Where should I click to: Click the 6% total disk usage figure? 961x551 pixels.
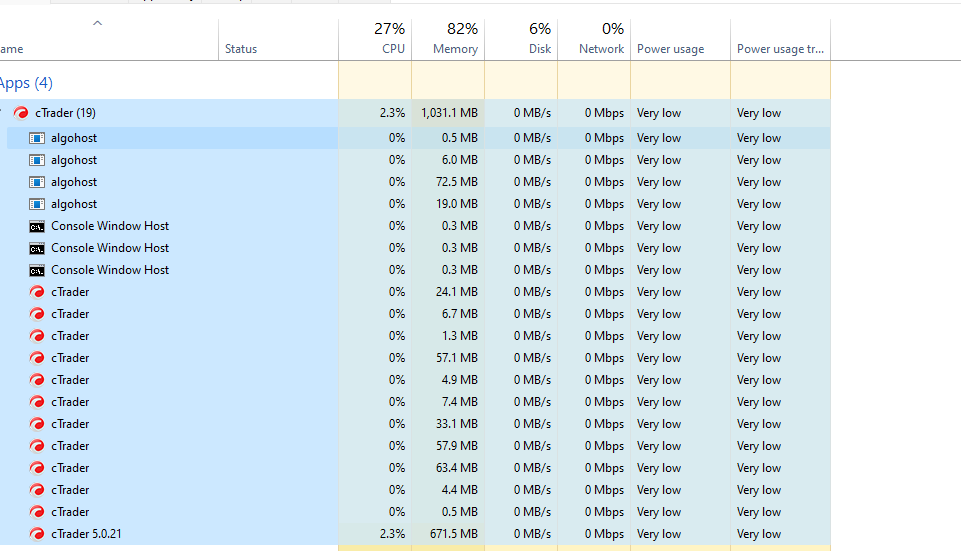(540, 29)
